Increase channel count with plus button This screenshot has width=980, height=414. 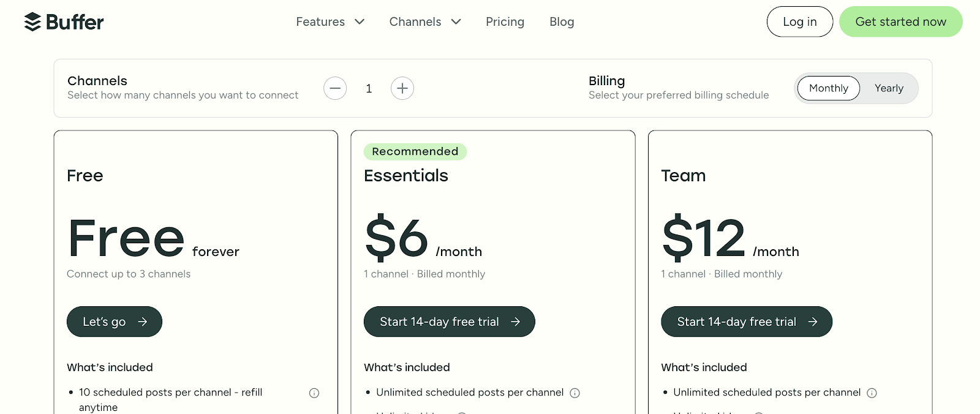point(402,88)
